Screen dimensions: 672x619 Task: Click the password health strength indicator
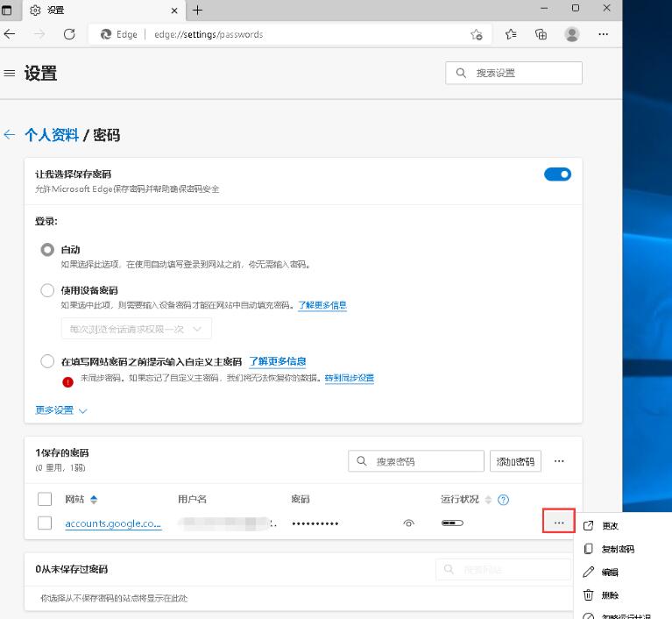tap(453, 523)
